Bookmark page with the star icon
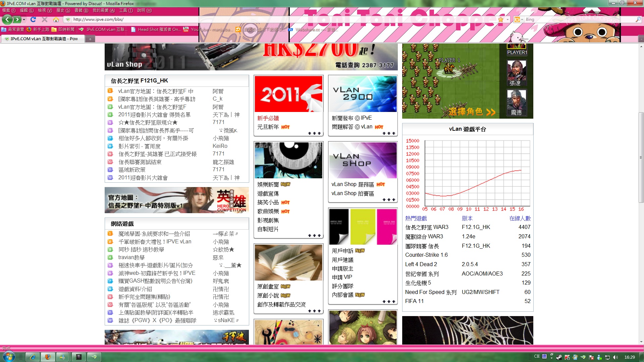Screen dimensions: 644x362 pyautogui.click(x=501, y=19)
